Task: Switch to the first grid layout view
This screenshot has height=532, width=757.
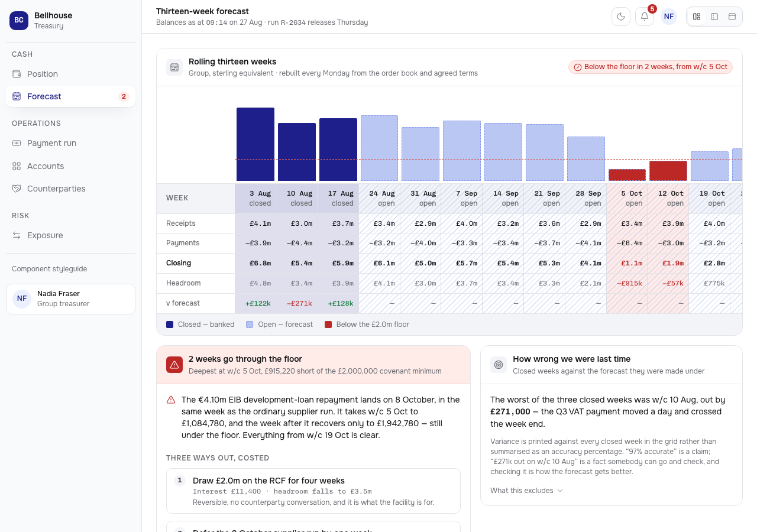Action: (697, 17)
